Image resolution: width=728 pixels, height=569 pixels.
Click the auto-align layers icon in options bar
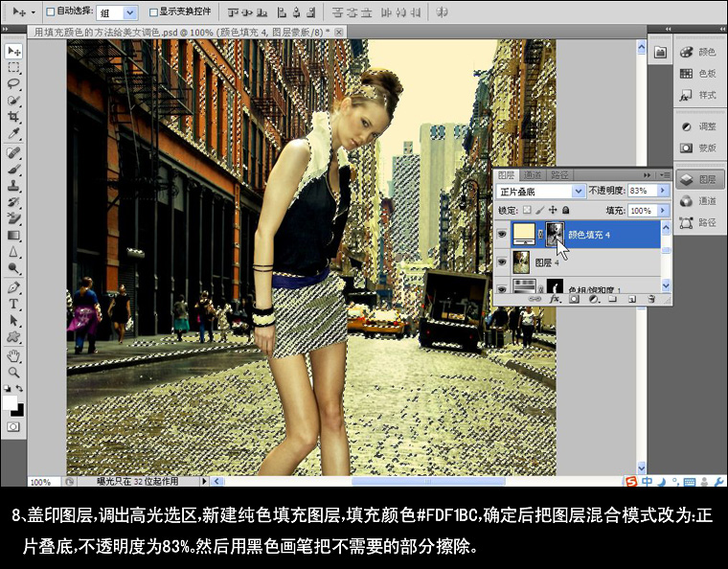[442, 12]
